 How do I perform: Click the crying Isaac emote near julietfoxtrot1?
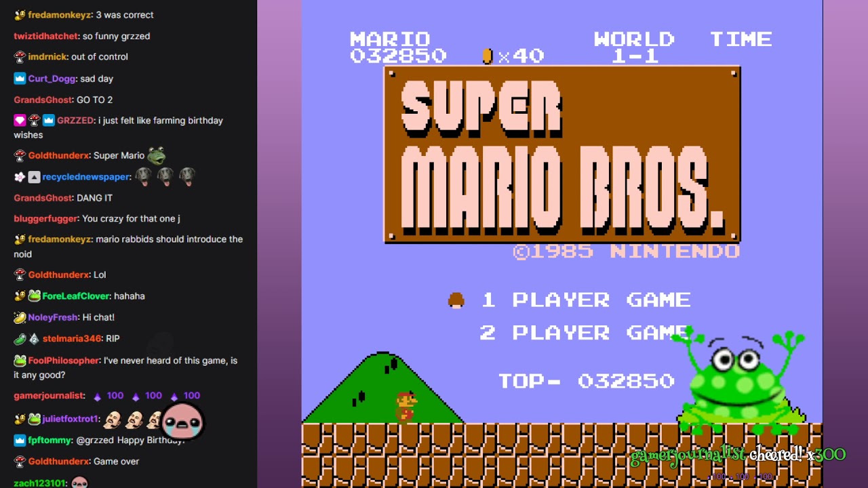(x=182, y=422)
